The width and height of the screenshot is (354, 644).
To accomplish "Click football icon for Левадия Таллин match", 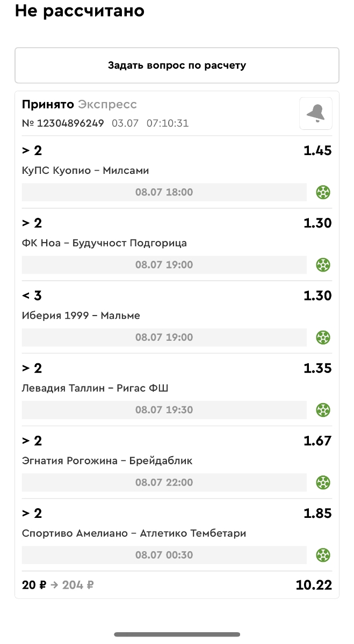I will point(323,410).
